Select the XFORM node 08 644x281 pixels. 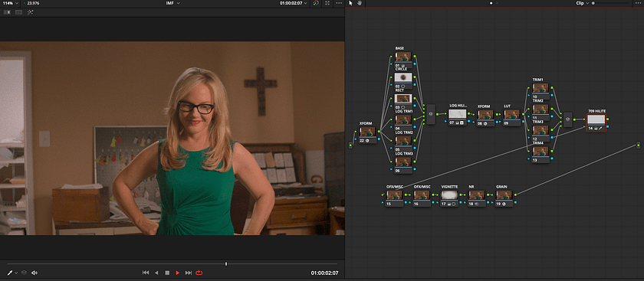tap(485, 118)
